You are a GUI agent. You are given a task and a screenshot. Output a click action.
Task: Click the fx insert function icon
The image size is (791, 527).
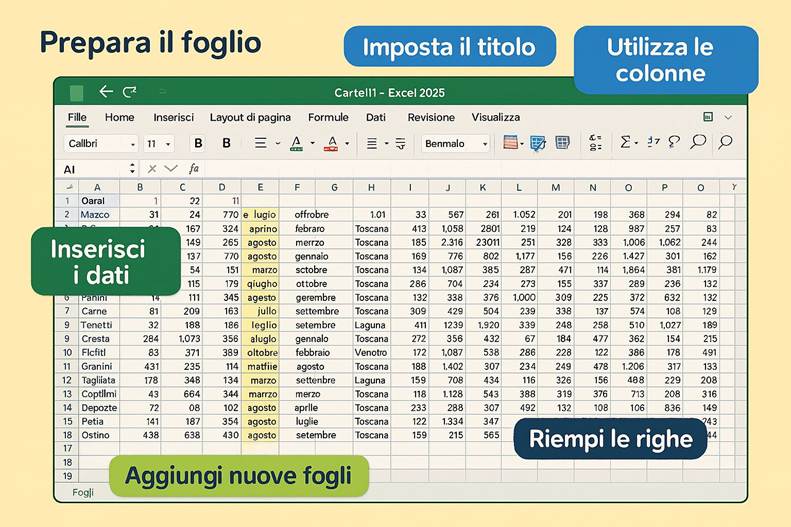coord(194,168)
